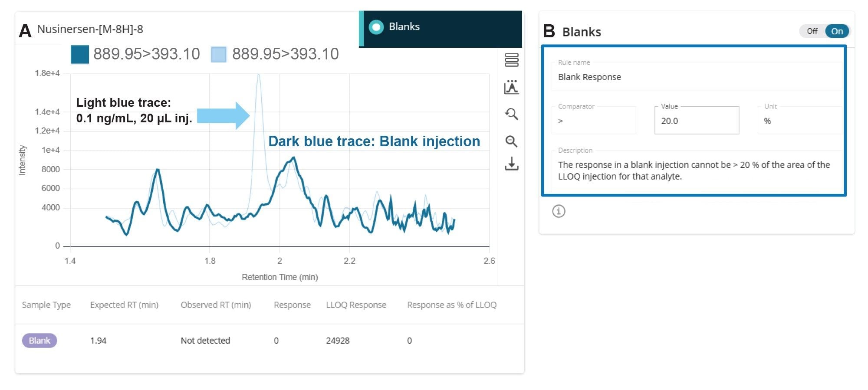Open the info icon below the Blanks rule

pyautogui.click(x=559, y=211)
